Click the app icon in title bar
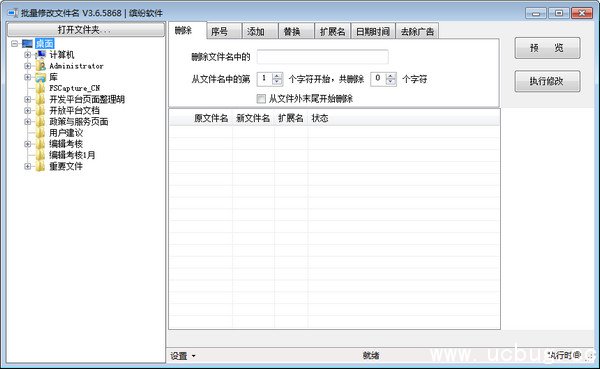Viewport: 600px width, 369px height. (x=13, y=13)
